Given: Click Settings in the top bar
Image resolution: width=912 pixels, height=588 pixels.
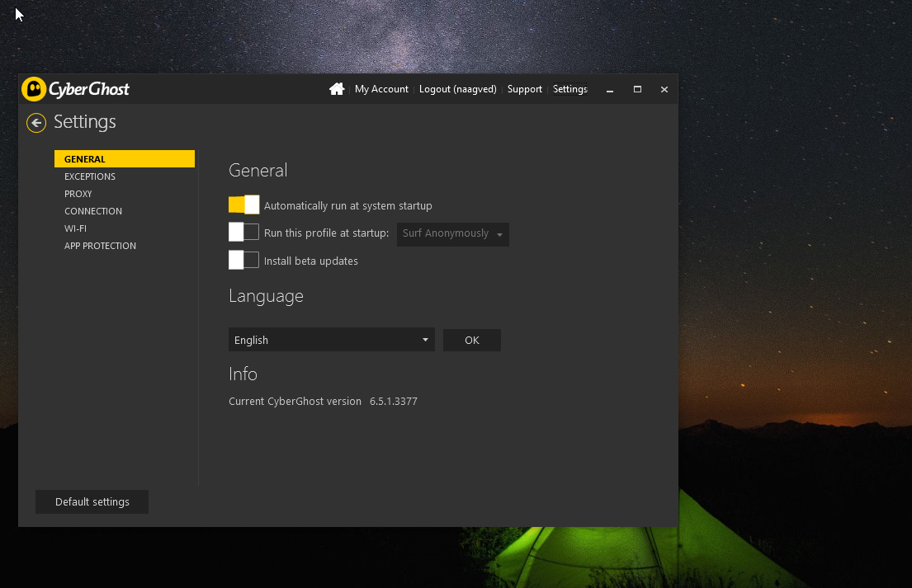Looking at the screenshot, I should tap(570, 89).
